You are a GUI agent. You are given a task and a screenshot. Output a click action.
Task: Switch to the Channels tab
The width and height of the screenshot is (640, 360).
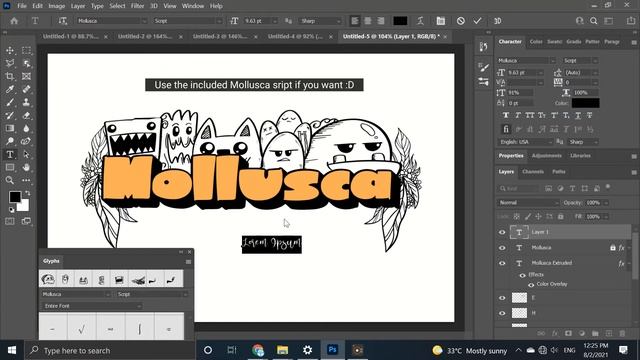coord(533,172)
